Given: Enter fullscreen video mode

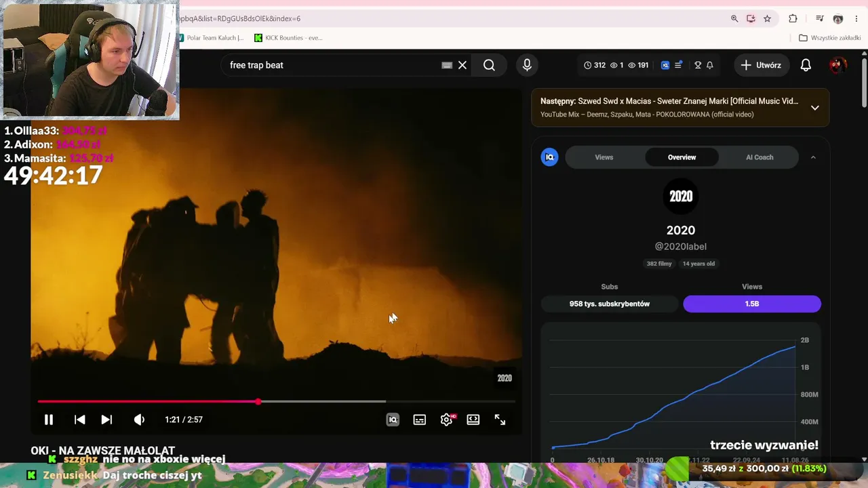Looking at the screenshot, I should pos(500,420).
